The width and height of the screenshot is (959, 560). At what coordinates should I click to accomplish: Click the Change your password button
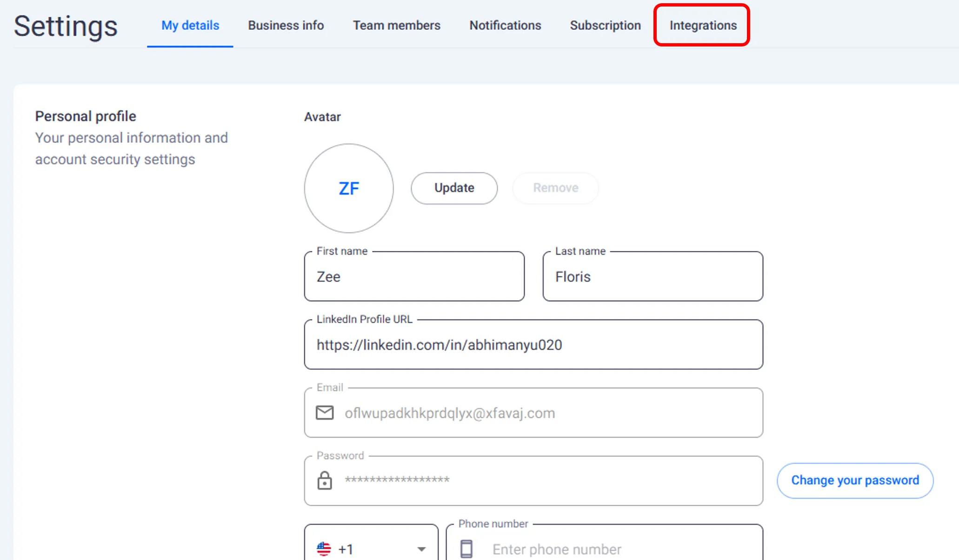click(x=855, y=480)
